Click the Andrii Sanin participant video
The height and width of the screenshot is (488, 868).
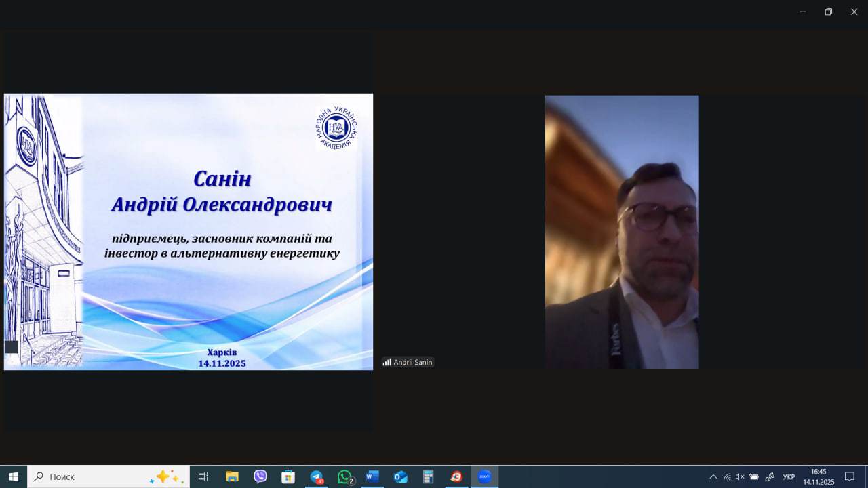(x=622, y=232)
